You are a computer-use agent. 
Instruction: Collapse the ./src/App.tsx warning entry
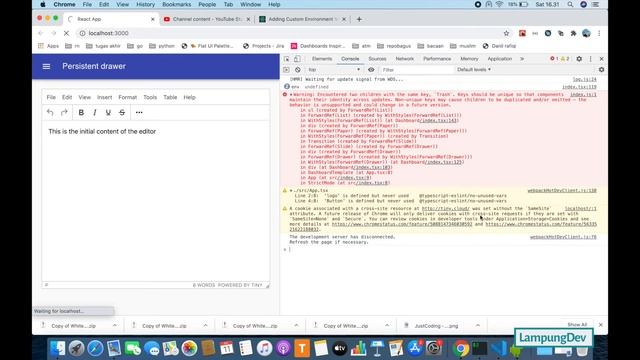click(291, 191)
